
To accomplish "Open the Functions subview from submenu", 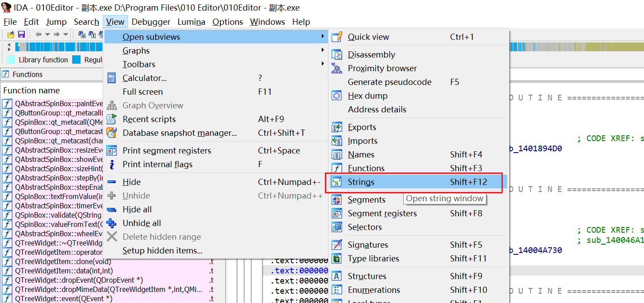I will tap(418, 168).
